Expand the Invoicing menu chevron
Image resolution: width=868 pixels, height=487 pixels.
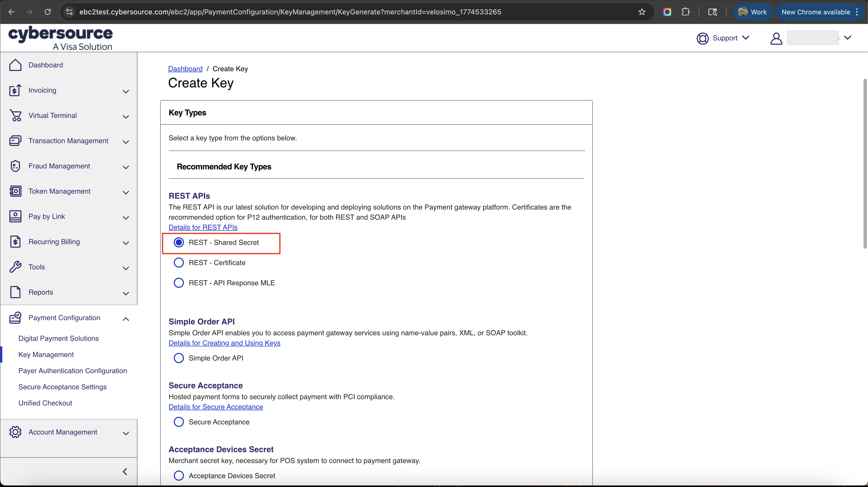click(x=126, y=91)
